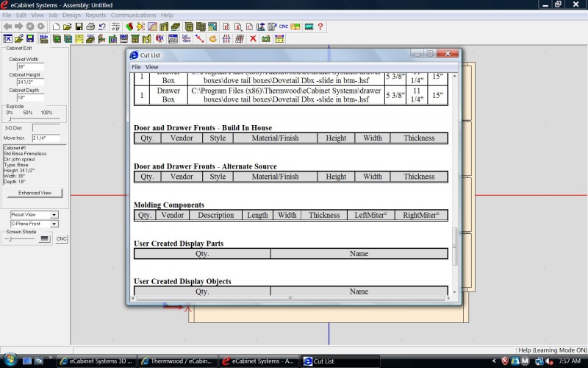Click the Screen Shade slider

pos(21,238)
